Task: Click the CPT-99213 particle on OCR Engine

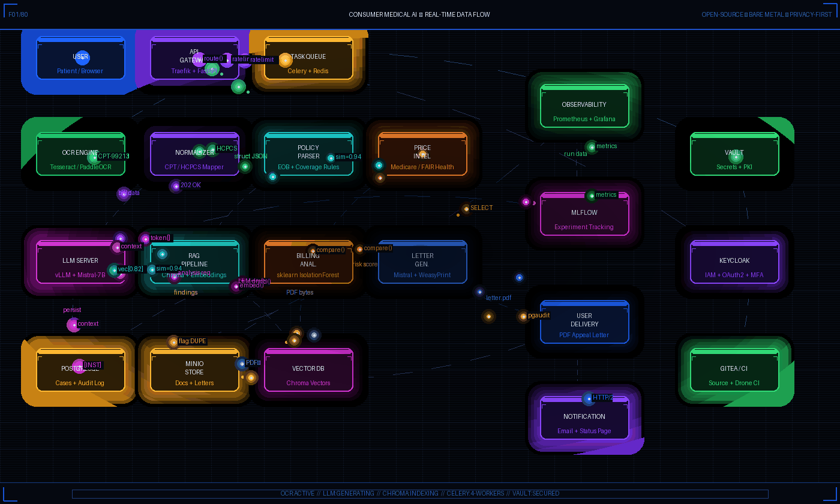Action: (x=94, y=157)
